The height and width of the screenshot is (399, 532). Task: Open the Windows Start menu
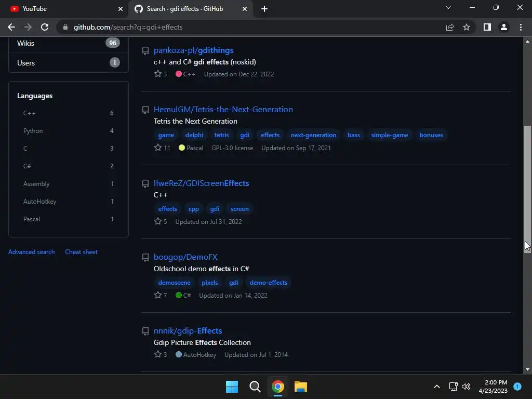point(232,387)
